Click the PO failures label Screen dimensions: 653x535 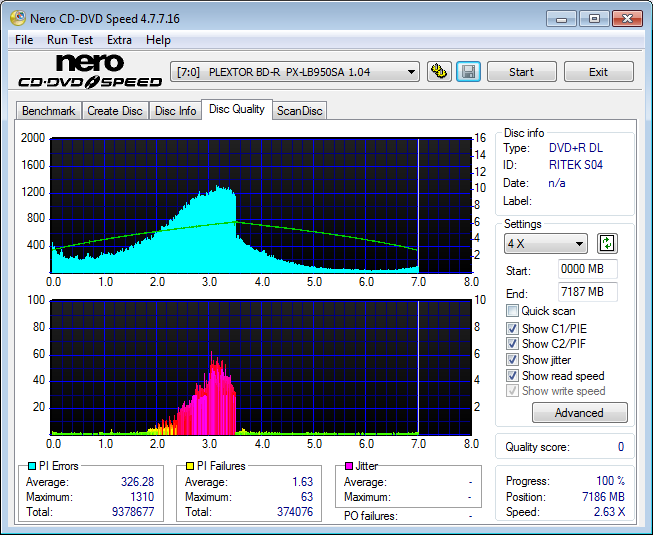coord(371,516)
